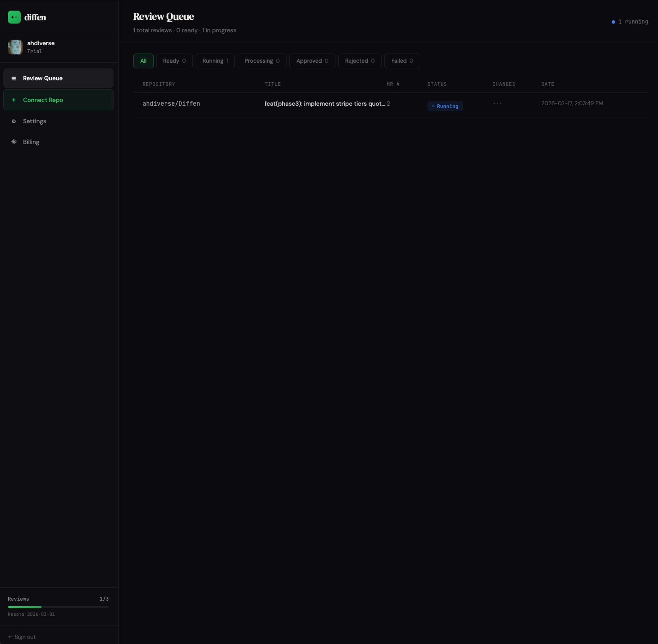
Task: Click the blue running status dot indicator
Action: click(x=613, y=21)
